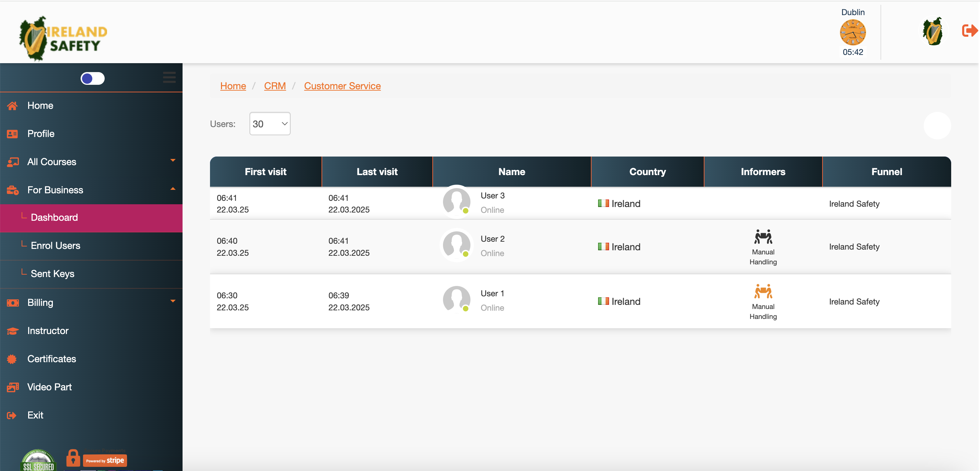This screenshot has height=471, width=980.
Task: Collapse the For Business arrow
Action: click(173, 189)
